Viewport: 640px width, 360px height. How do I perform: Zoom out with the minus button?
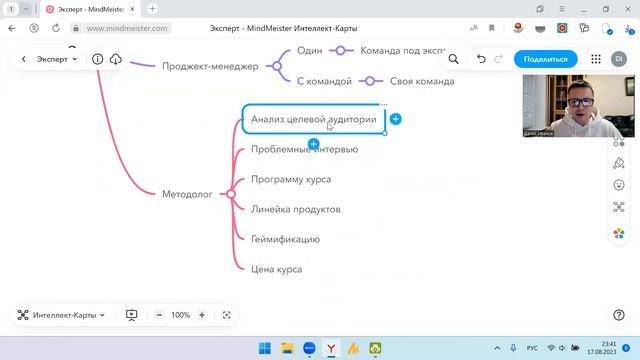159,315
